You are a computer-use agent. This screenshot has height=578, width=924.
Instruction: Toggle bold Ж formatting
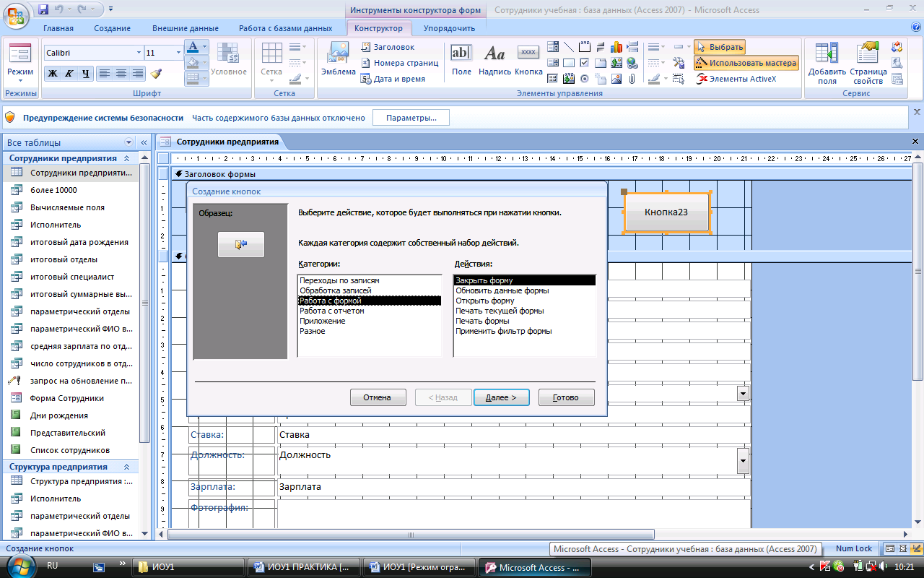pyautogui.click(x=52, y=73)
